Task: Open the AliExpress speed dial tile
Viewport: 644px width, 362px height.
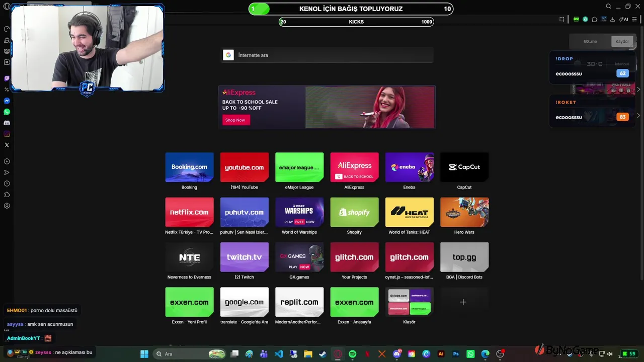Action: click(x=354, y=167)
